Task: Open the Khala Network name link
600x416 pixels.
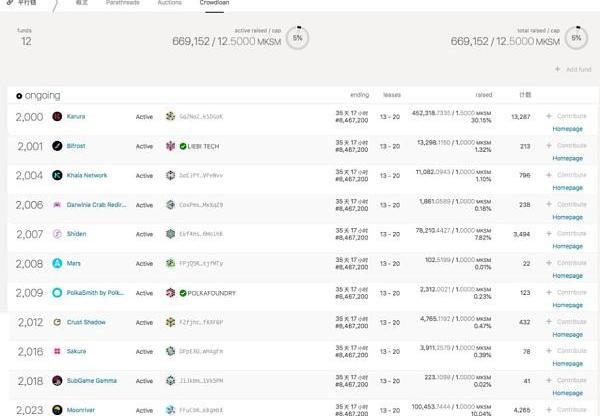Action: coord(87,175)
